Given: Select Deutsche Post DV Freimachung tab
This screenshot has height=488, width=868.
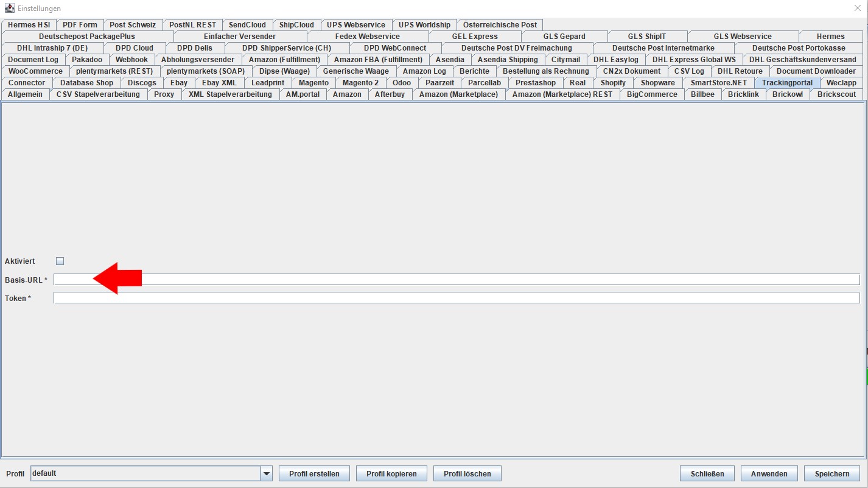Looking at the screenshot, I should tap(517, 48).
